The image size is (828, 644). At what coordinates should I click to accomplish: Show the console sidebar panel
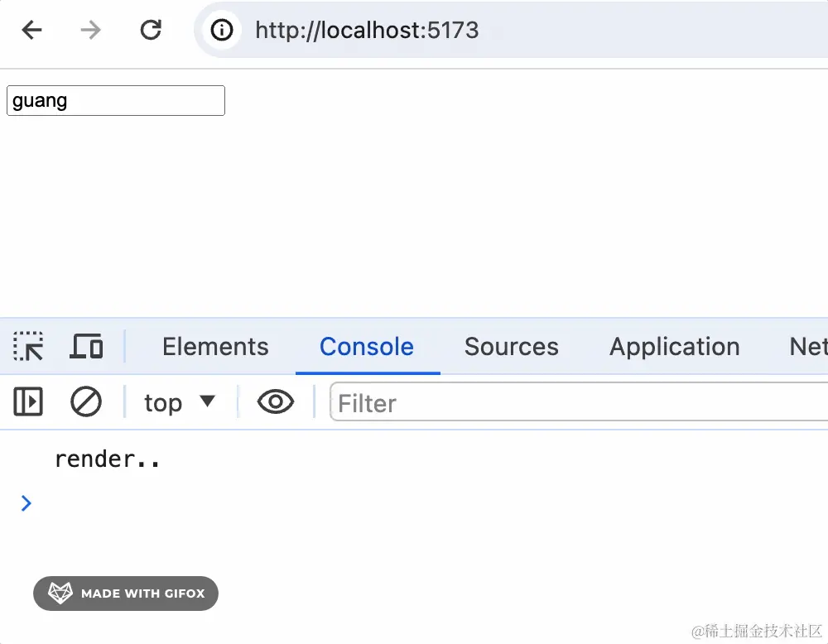(28, 401)
